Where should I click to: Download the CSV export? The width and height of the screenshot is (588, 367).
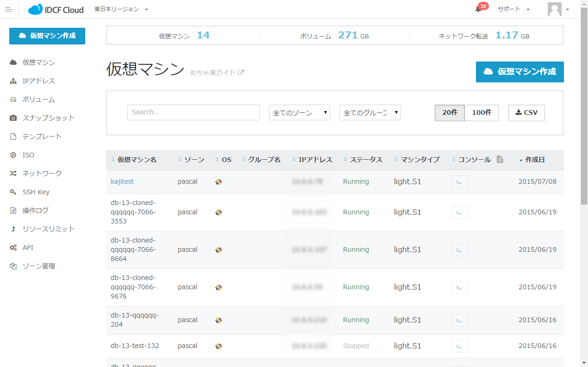tap(526, 112)
